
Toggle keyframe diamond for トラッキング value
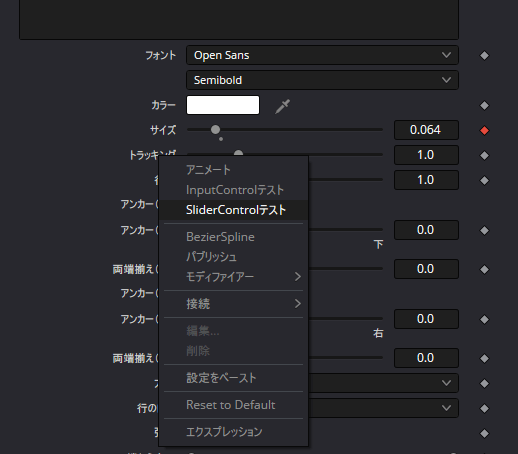click(484, 155)
